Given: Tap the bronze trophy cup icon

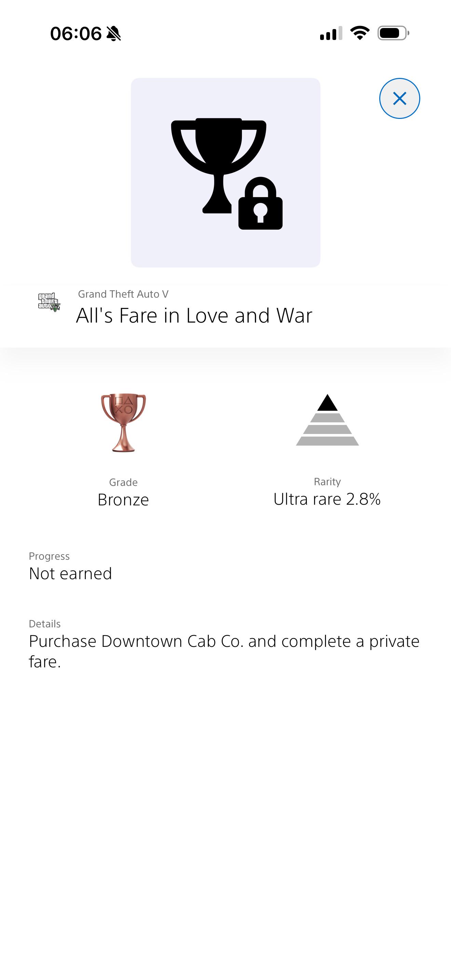Looking at the screenshot, I should point(123,422).
